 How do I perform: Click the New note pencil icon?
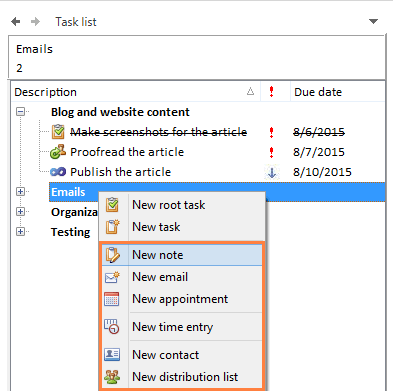coord(112,255)
